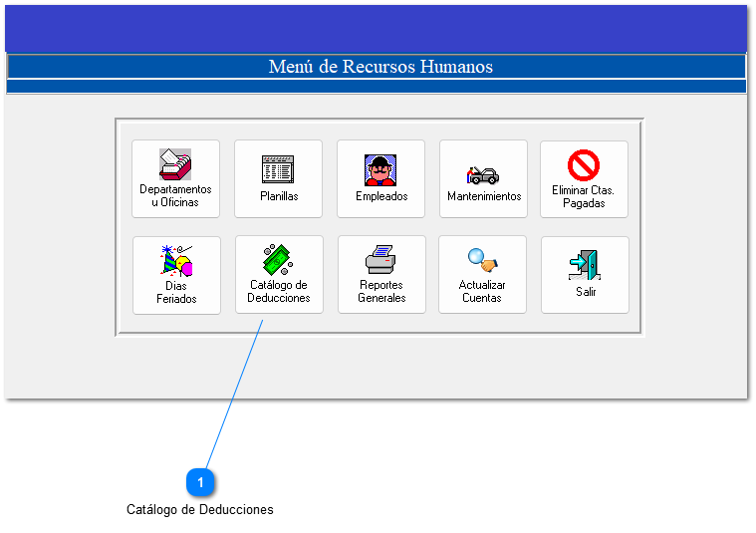Open Planillas via its spreadsheet icon
This screenshot has width=756, height=533.
coord(278,167)
